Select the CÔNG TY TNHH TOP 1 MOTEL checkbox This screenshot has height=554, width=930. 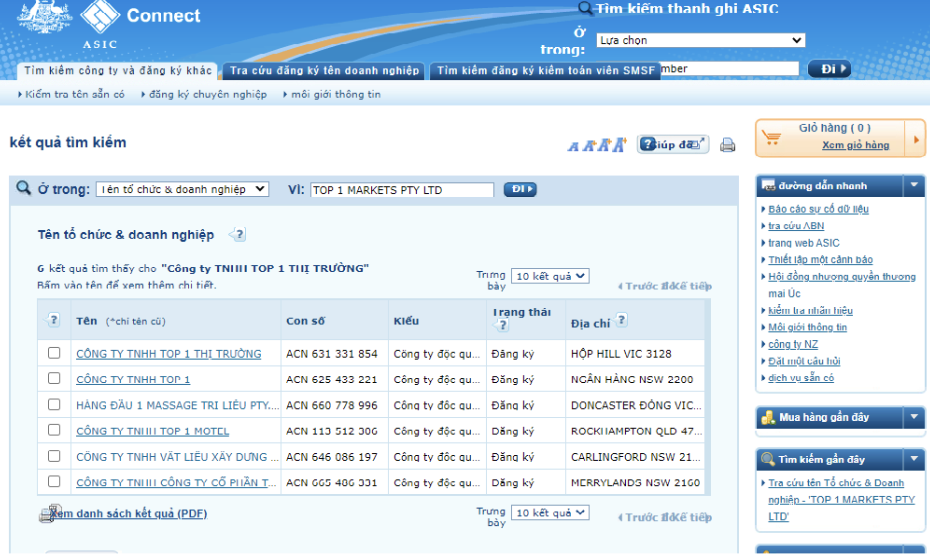tap(54, 431)
